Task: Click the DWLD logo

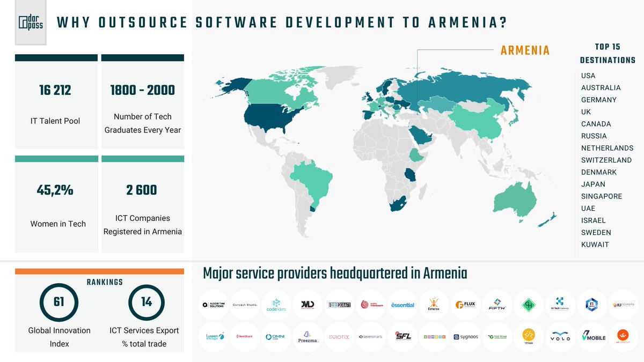Action: pos(308,305)
